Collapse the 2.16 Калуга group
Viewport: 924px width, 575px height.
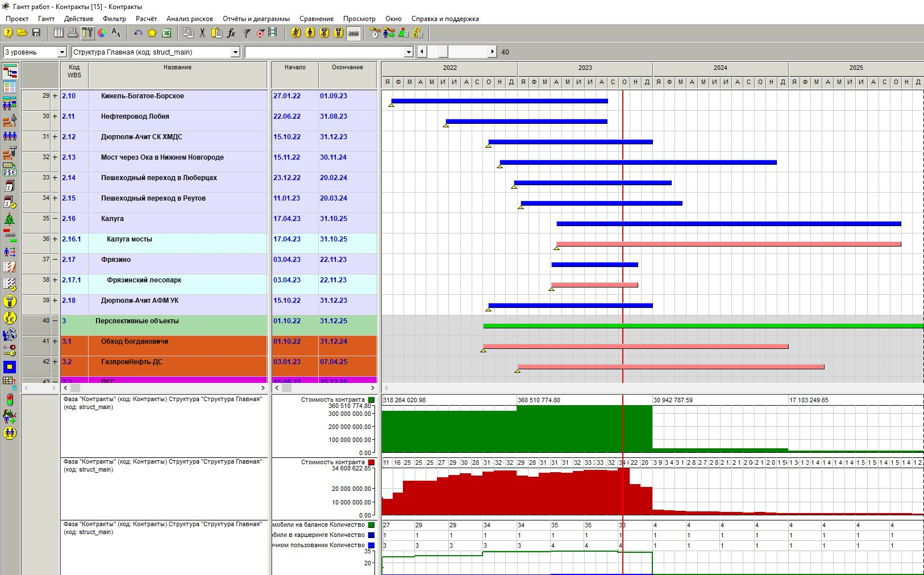point(55,219)
